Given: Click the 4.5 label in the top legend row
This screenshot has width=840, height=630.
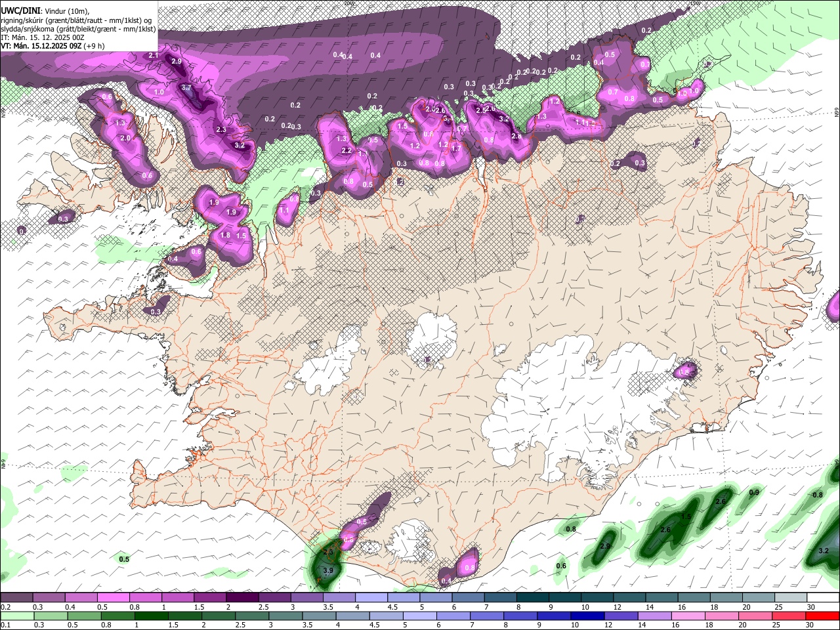Looking at the screenshot, I should point(392,608).
